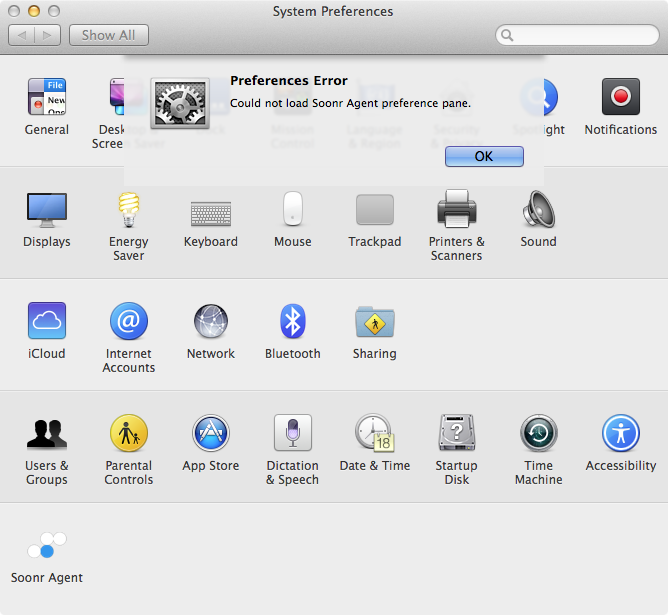Focus the System Preferences search field

[x=576, y=35]
